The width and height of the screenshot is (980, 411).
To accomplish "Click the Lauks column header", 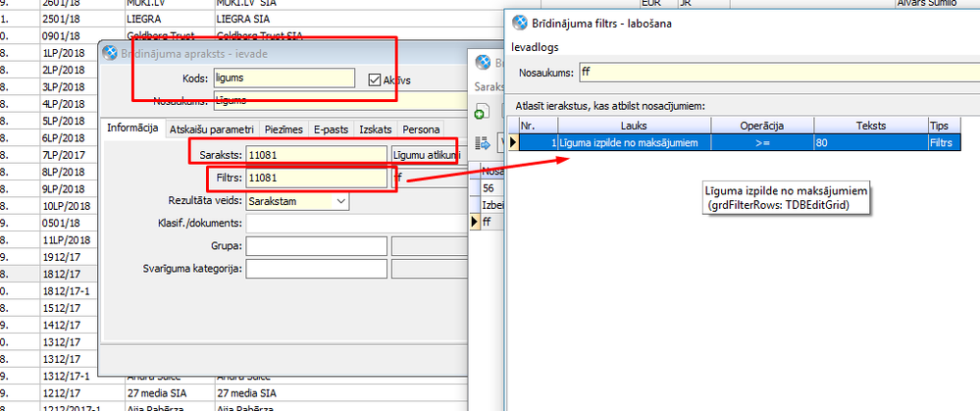I will [634, 126].
